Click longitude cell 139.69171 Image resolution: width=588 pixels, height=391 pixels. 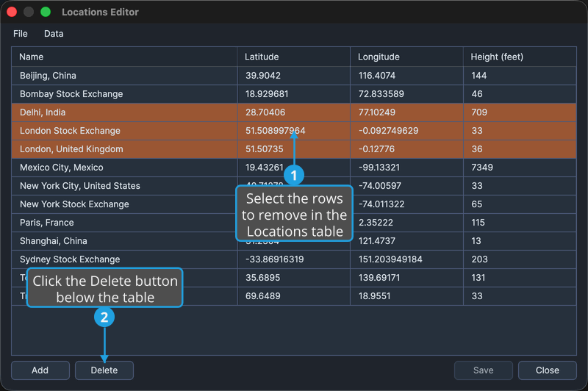pyautogui.click(x=406, y=277)
